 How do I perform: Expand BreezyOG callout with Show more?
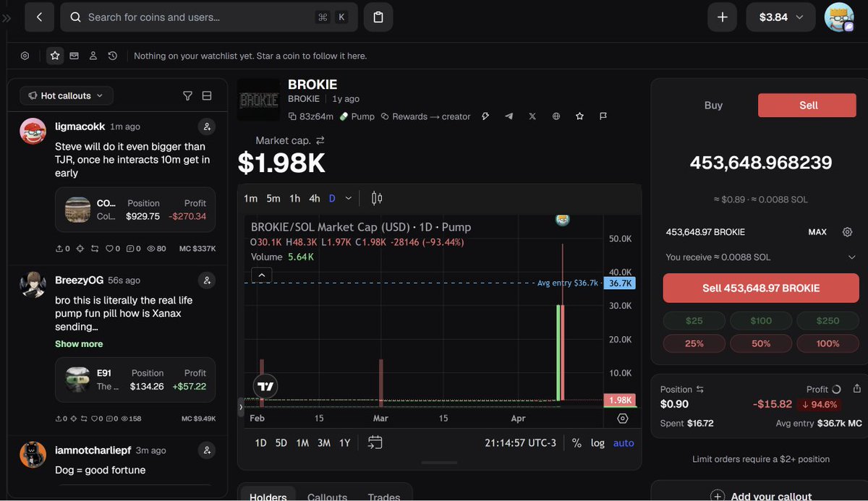click(79, 343)
